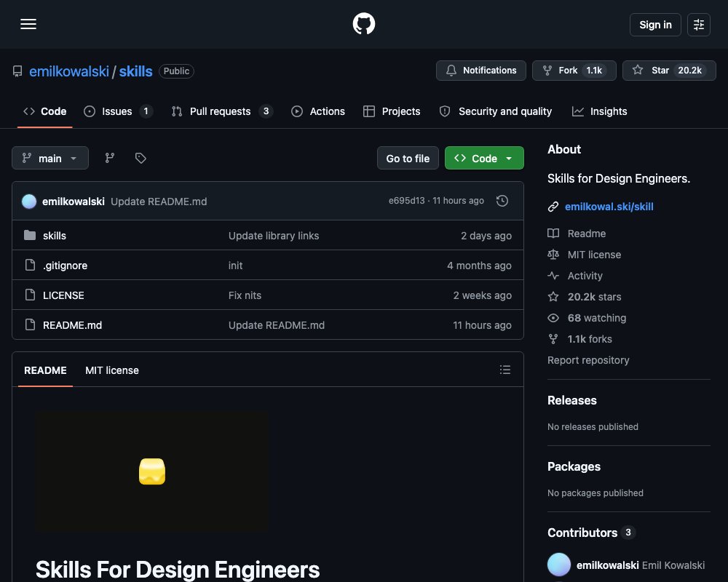Click the 'Skills For Design Engineers' heading
Image resolution: width=728 pixels, height=582 pixels.
[x=178, y=570]
